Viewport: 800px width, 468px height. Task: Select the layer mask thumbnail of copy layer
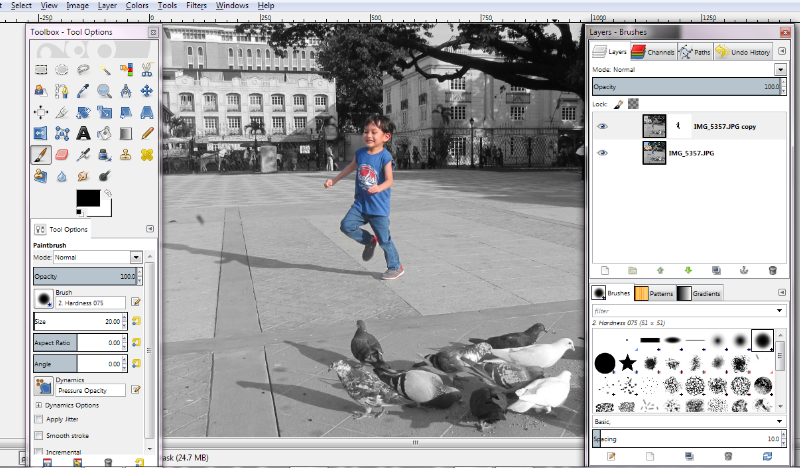click(x=679, y=126)
